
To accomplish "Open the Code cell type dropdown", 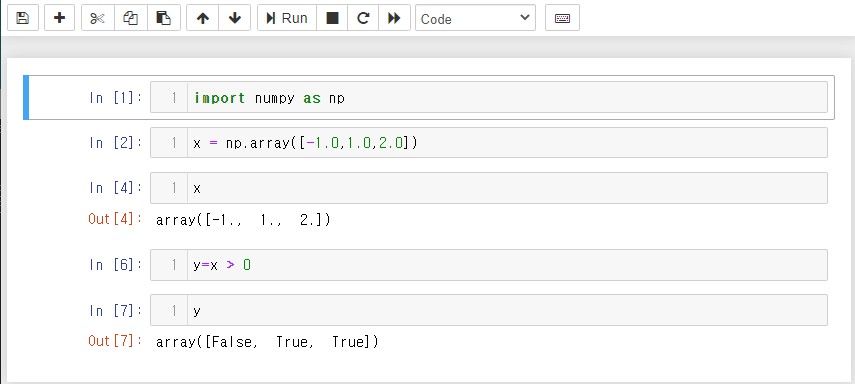I will [475, 18].
